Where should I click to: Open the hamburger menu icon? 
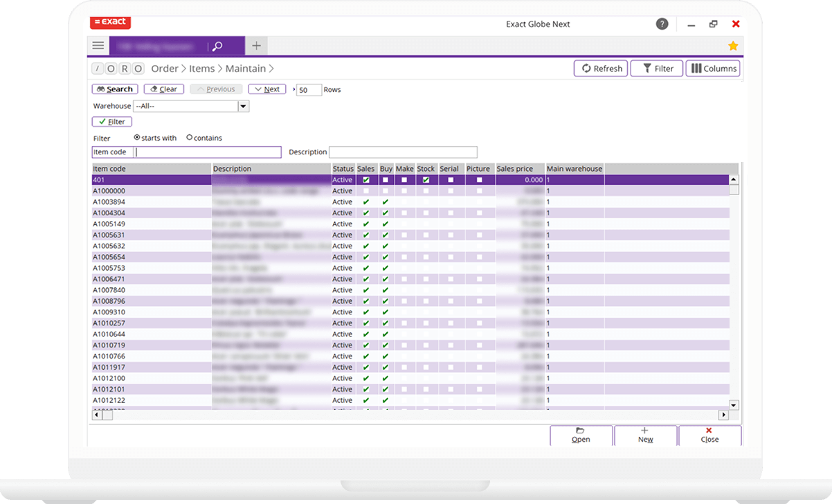98,46
